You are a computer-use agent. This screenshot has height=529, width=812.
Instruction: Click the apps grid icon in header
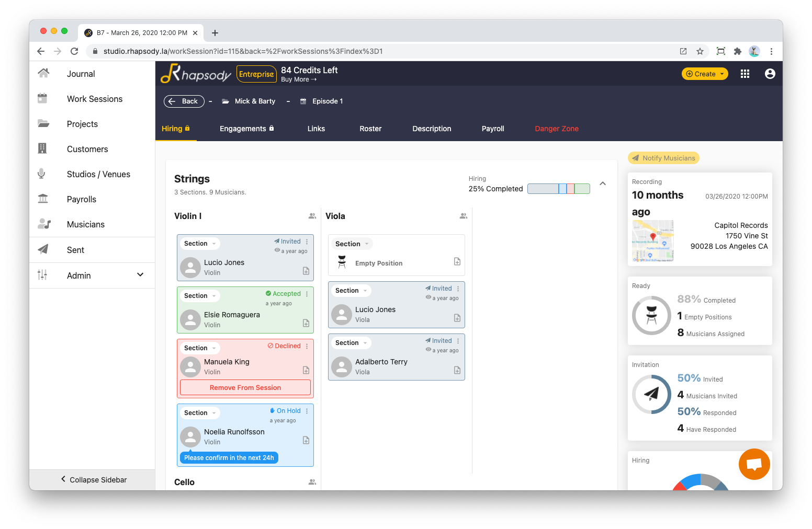[745, 74]
